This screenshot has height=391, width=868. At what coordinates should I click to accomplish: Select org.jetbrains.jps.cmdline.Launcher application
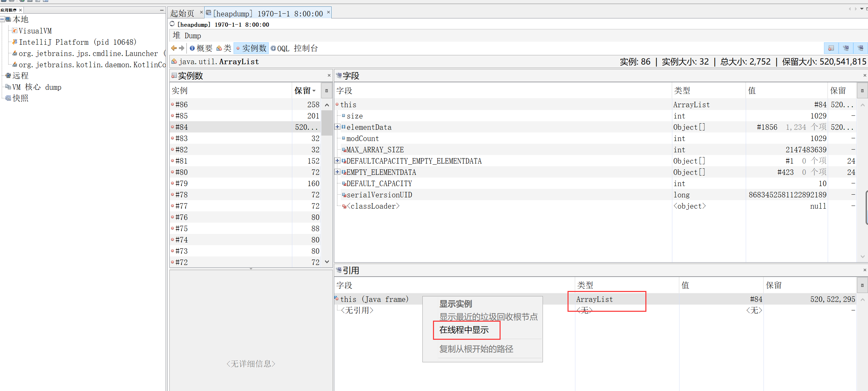click(88, 53)
